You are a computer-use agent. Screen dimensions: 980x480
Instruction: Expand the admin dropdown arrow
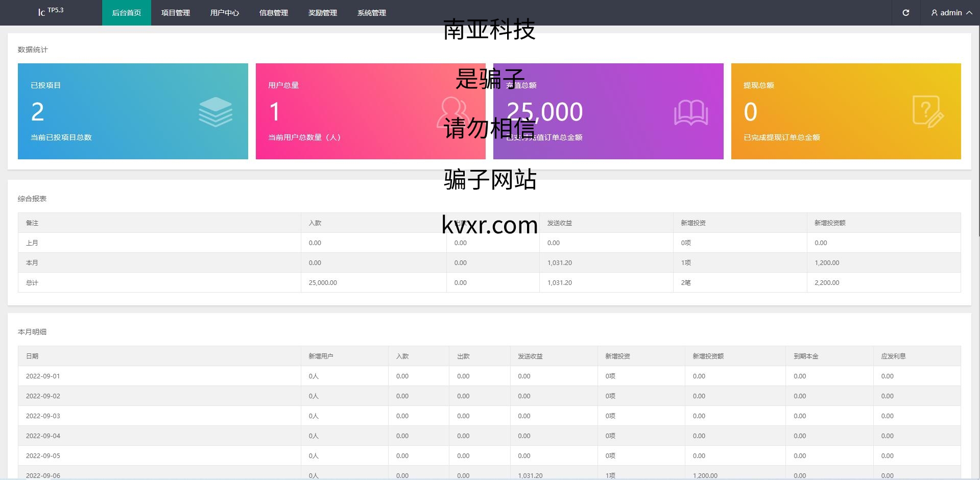pos(969,13)
